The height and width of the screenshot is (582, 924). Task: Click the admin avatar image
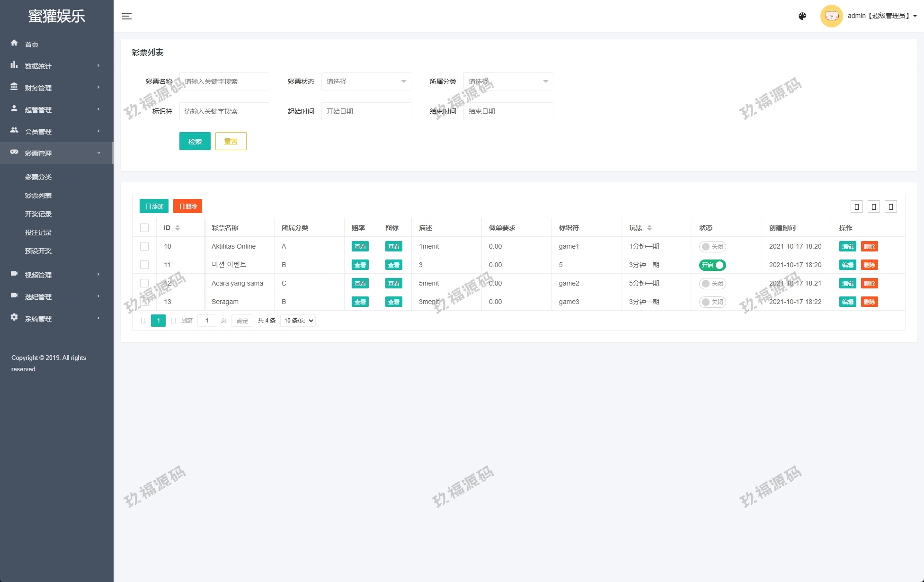[x=831, y=16]
